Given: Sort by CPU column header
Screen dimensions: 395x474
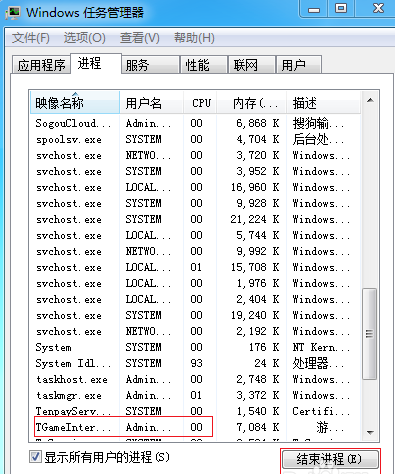Looking at the screenshot, I should pyautogui.click(x=200, y=103).
